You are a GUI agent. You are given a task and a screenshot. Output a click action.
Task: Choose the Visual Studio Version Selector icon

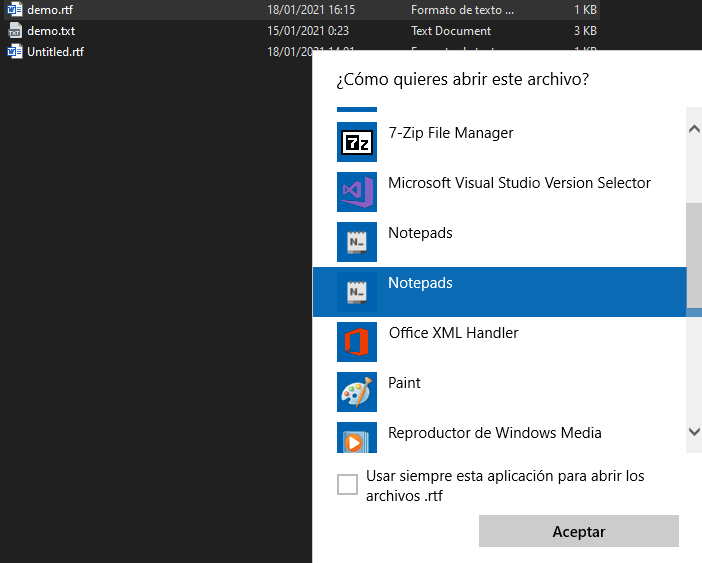tap(357, 192)
